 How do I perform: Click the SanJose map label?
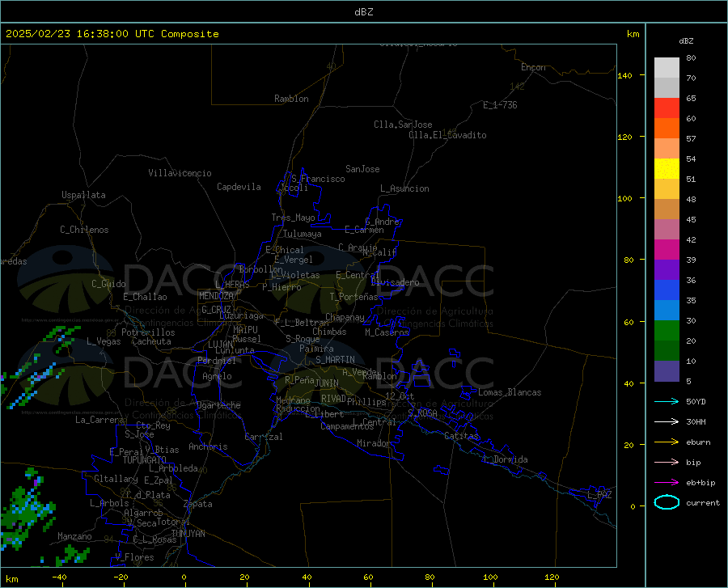tap(362, 169)
